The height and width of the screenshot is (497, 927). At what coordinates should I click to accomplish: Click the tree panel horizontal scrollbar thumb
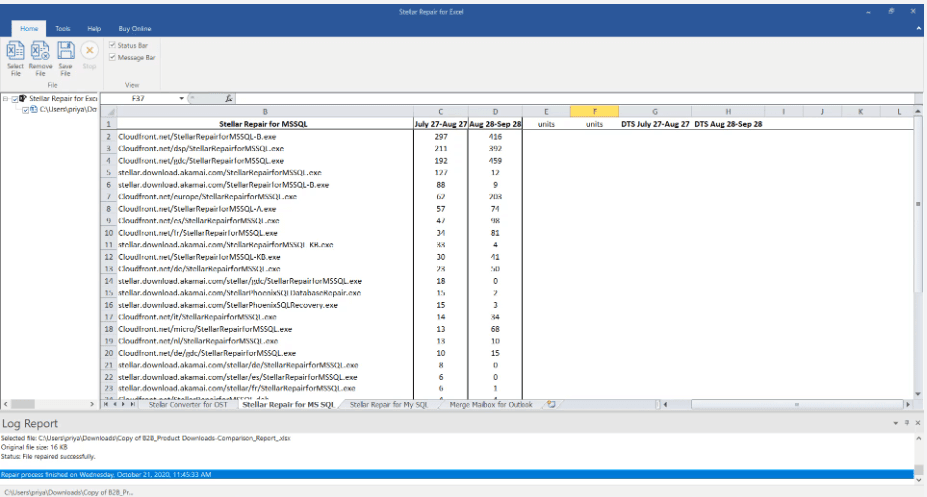(x=23, y=404)
